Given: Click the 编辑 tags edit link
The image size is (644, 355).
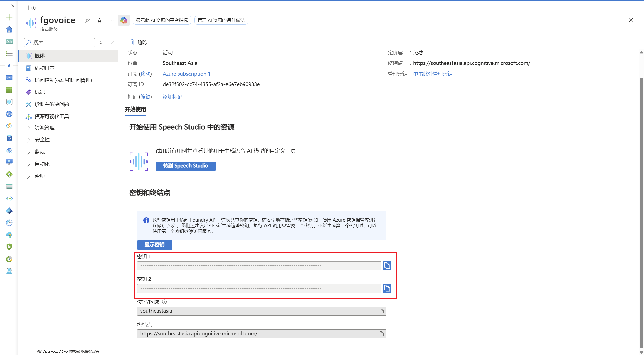Looking at the screenshot, I should [x=145, y=97].
